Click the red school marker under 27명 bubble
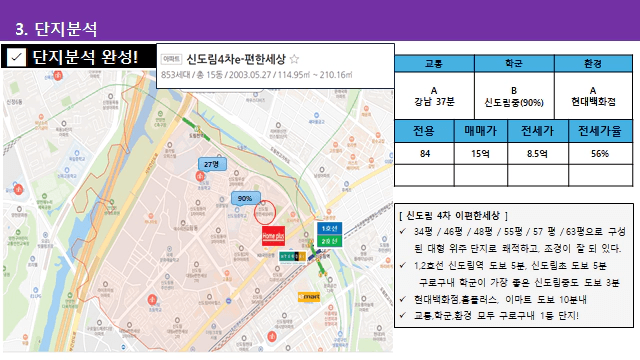 [200, 176]
